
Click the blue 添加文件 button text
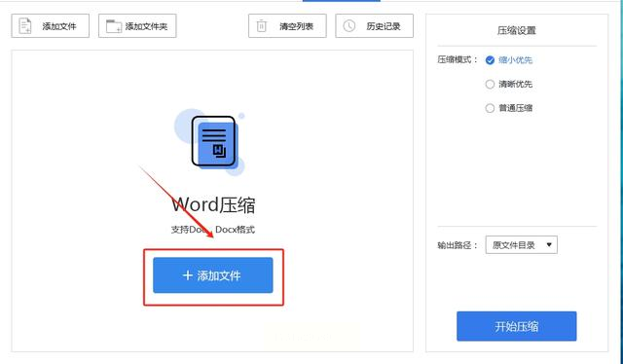click(219, 275)
